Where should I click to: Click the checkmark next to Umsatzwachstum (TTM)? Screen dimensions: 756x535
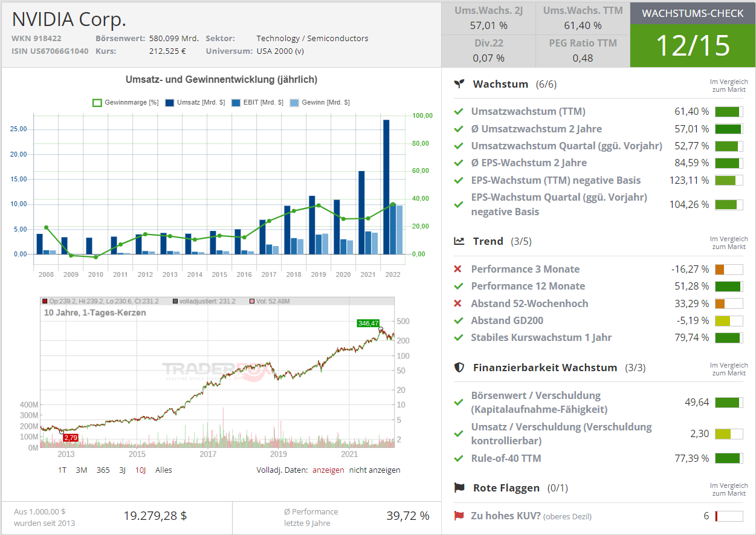tap(459, 111)
